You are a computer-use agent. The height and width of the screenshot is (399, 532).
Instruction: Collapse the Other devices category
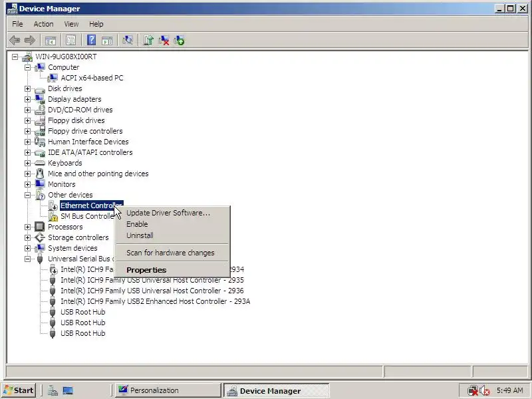coord(27,195)
